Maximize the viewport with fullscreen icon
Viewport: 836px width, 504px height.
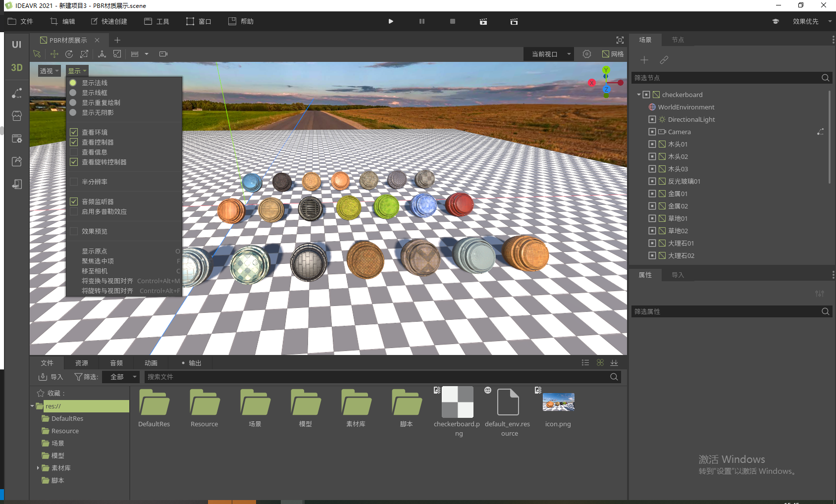coord(620,40)
